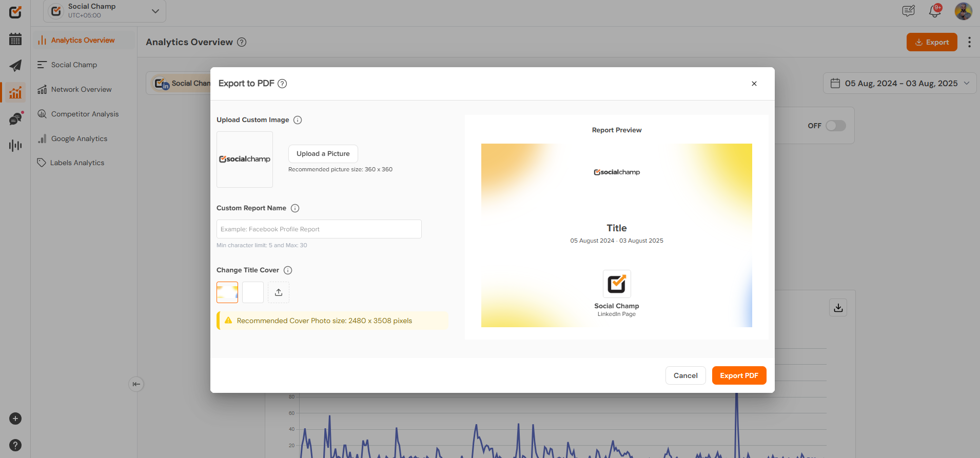Open the feedback notes icon in the header
This screenshot has width=980, height=458.
coord(908,11)
